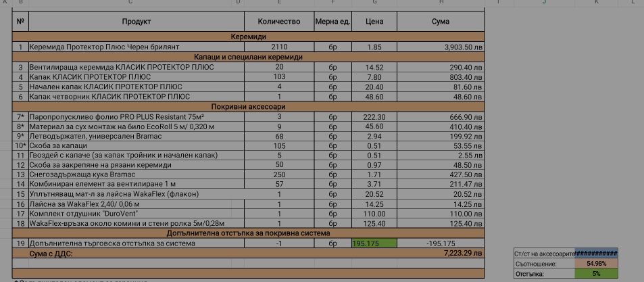The width and height of the screenshot is (644, 282).
Task: Click the 'Количество' header cell
Action: pyautogui.click(x=278, y=22)
